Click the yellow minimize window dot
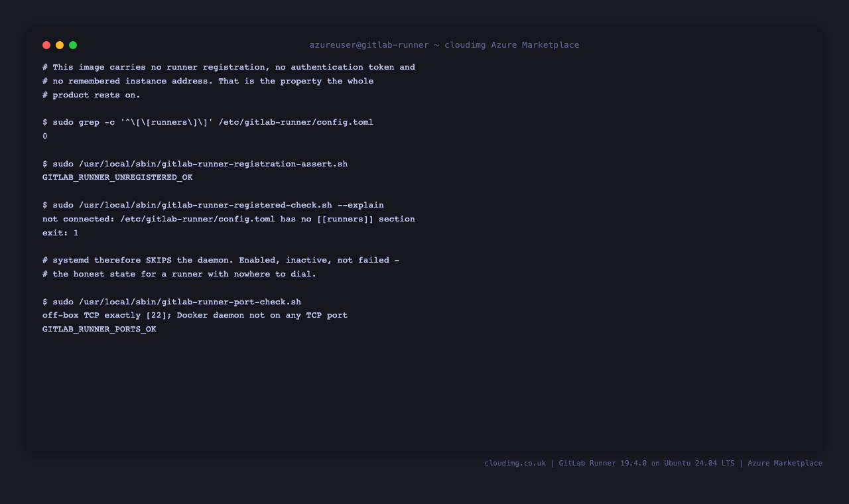 (60, 45)
